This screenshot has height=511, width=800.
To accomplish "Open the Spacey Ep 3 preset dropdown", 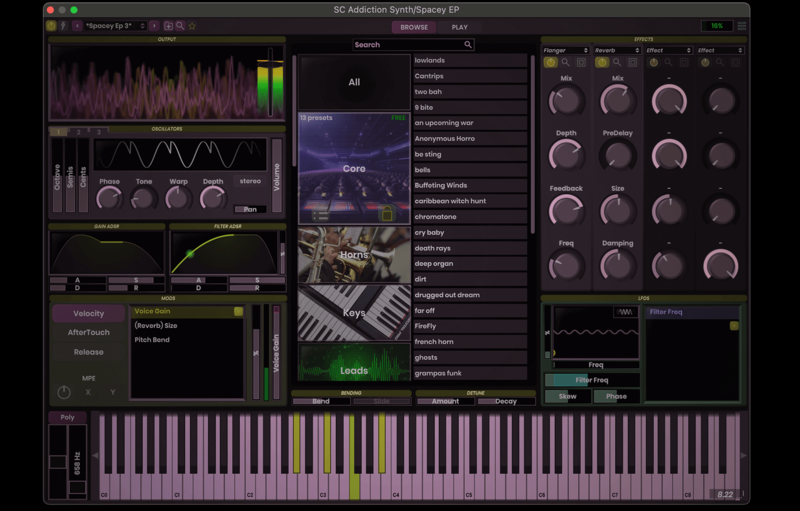I will click(x=115, y=25).
